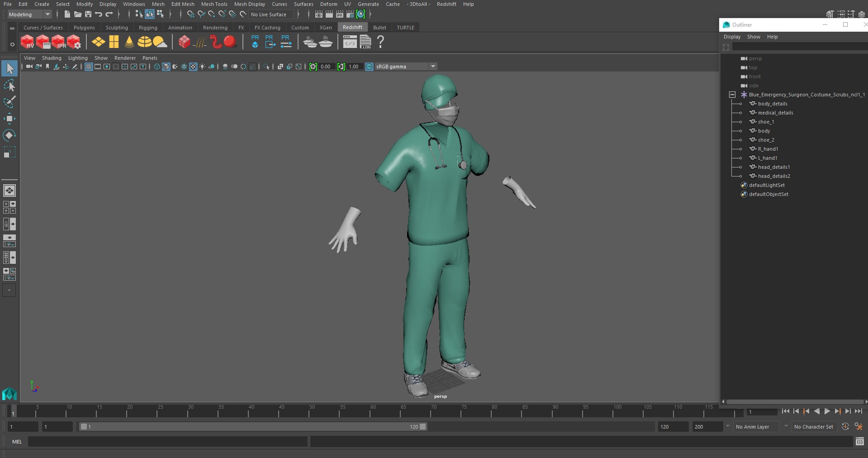Viewport: 868px width, 458px height.
Task: Open sRGB gamma view transform dropdown
Action: click(406, 67)
